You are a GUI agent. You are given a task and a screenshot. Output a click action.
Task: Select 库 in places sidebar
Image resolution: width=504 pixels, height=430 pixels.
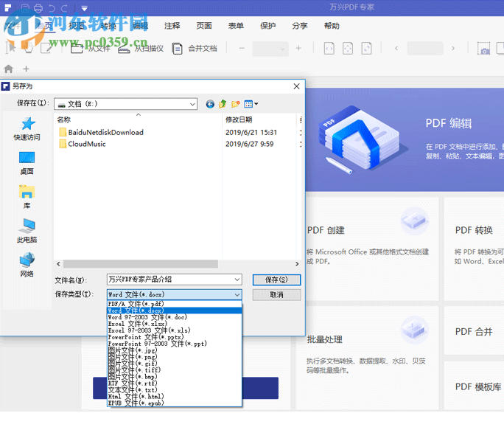tap(27, 197)
